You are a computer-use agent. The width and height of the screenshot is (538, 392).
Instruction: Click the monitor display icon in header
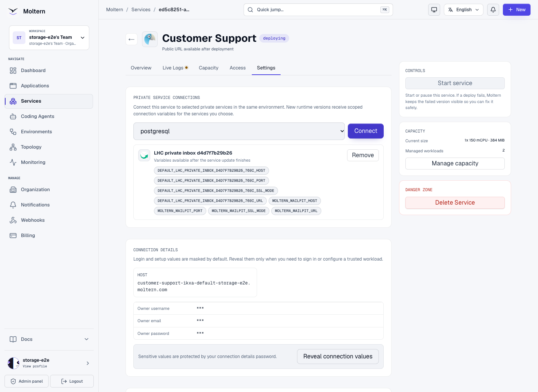(x=434, y=10)
